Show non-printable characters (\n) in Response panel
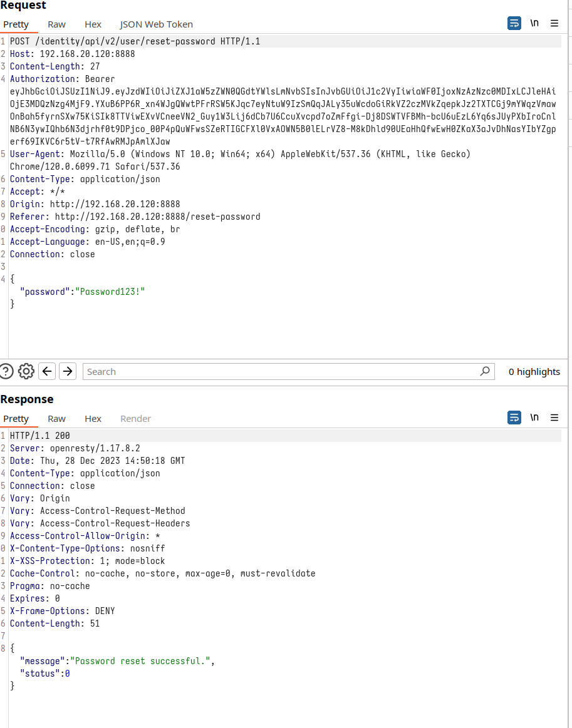The image size is (572, 728). click(x=534, y=418)
